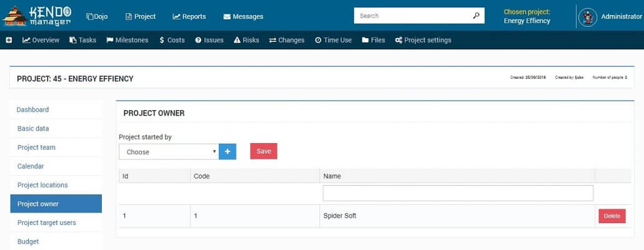
Task: Click the search magnifier icon
Action: point(476,16)
